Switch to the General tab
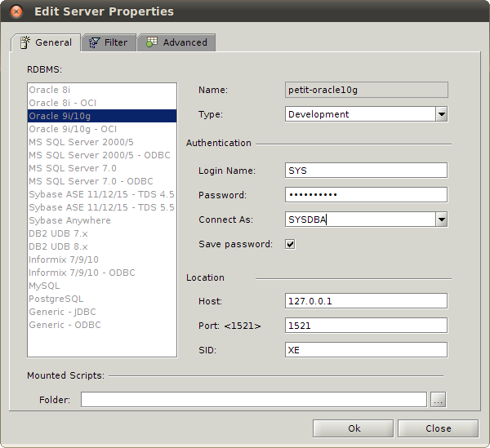The image size is (490, 448). [46, 42]
